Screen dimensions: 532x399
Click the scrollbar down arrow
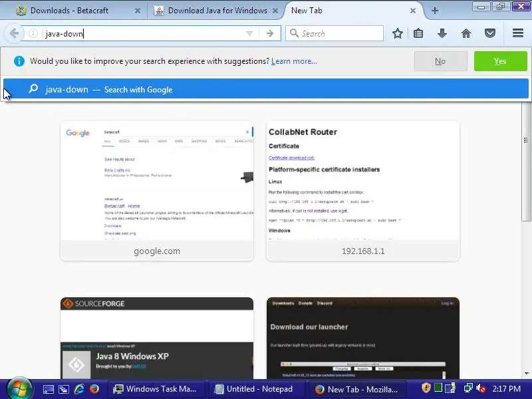(526, 374)
